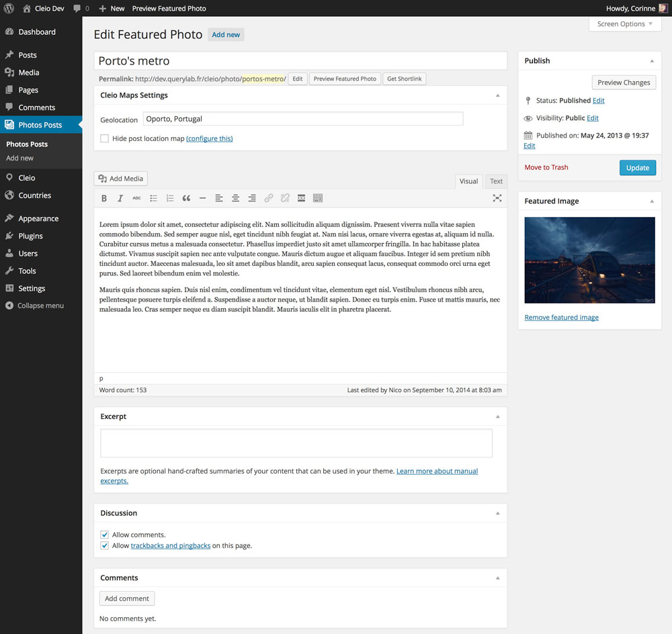Collapse the Discussion panel

point(497,513)
